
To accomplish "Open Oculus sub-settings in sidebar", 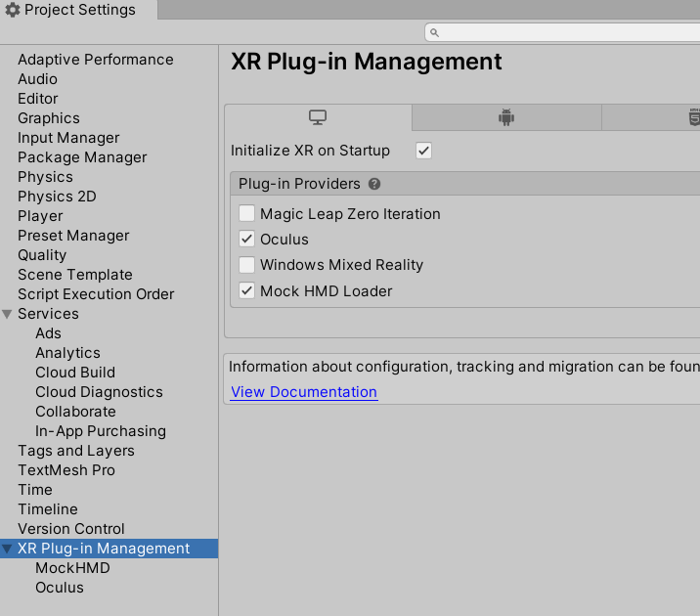I will click(60, 588).
